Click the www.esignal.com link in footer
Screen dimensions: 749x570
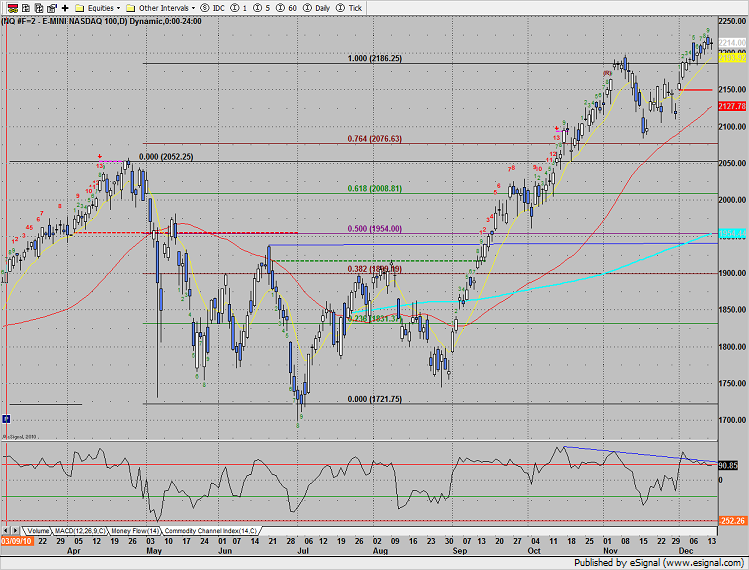pyautogui.click(x=702, y=563)
